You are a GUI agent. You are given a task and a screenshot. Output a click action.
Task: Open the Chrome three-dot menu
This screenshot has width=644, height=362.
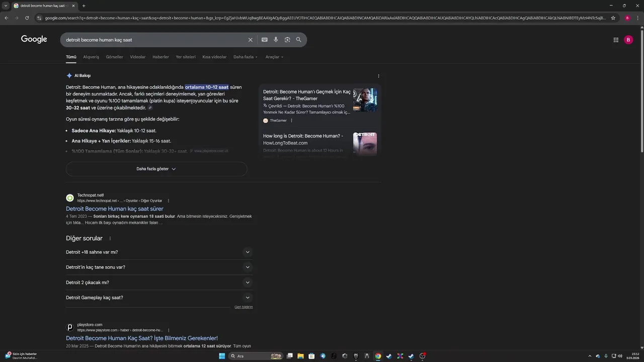click(x=637, y=18)
